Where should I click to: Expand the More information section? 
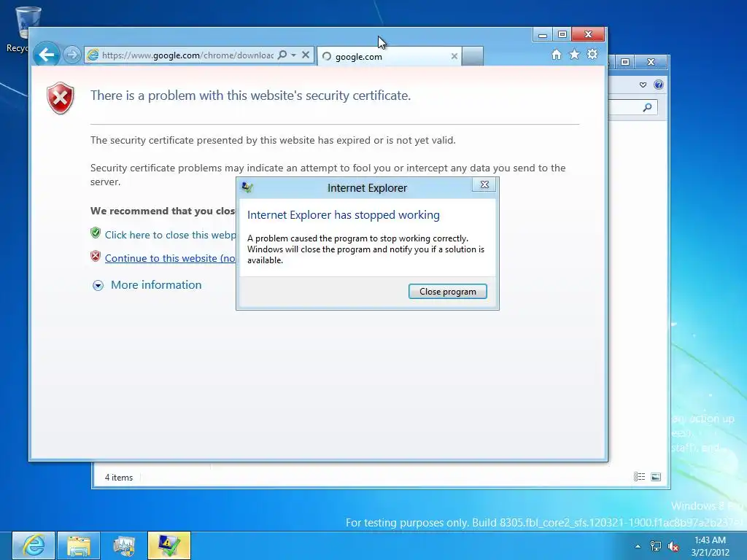tap(98, 285)
